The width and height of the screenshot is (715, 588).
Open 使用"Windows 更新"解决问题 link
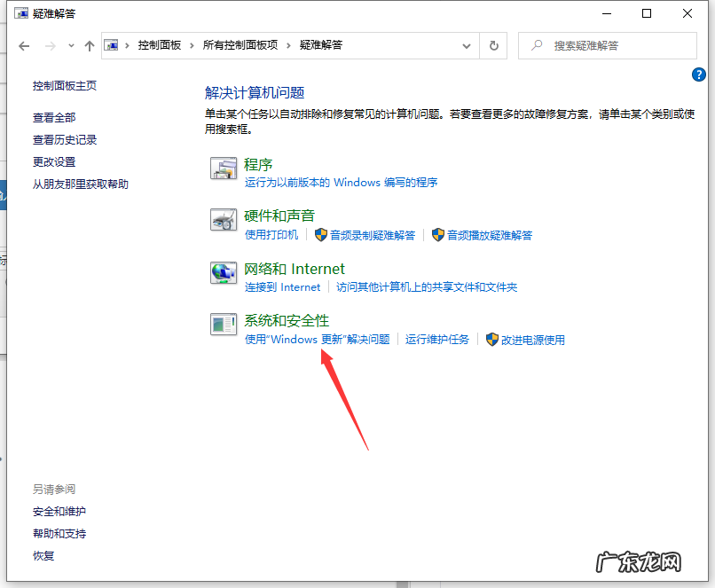[x=319, y=339]
